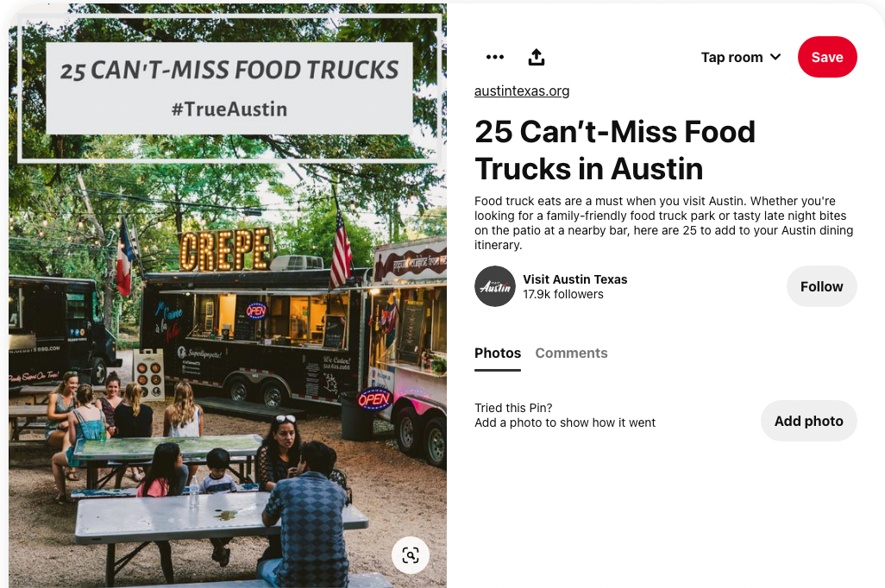
Task: Click the #TrueAustin banner on the image
Action: pyautogui.click(x=229, y=109)
